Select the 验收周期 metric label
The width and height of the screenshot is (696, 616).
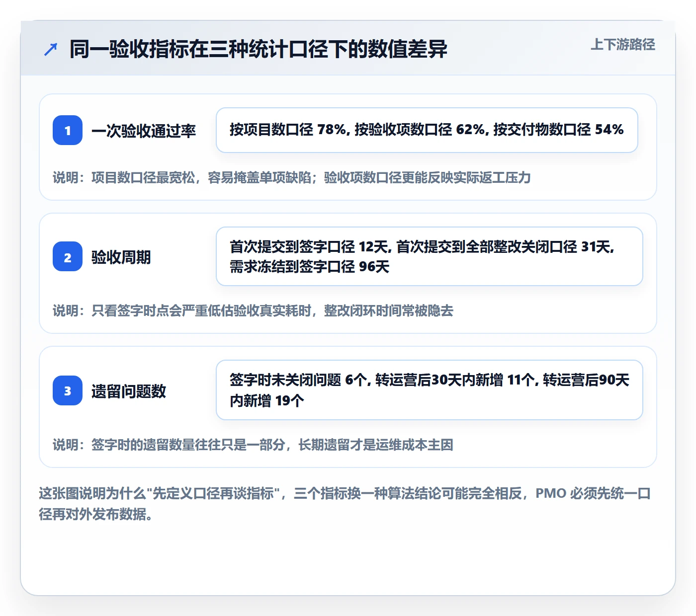[121, 257]
